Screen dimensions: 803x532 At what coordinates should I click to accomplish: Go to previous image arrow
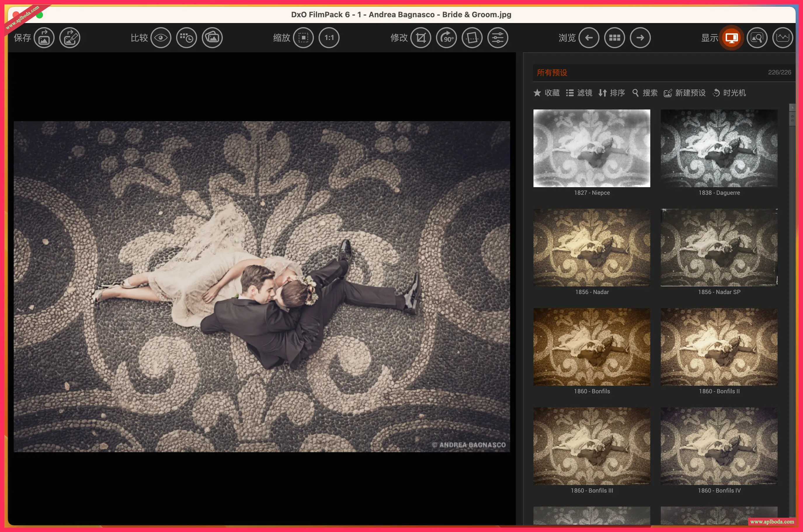[589, 38]
